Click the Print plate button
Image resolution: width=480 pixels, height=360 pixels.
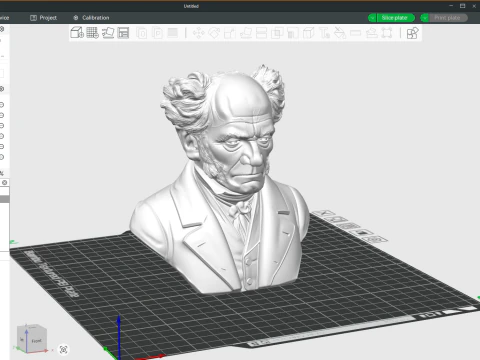448,18
